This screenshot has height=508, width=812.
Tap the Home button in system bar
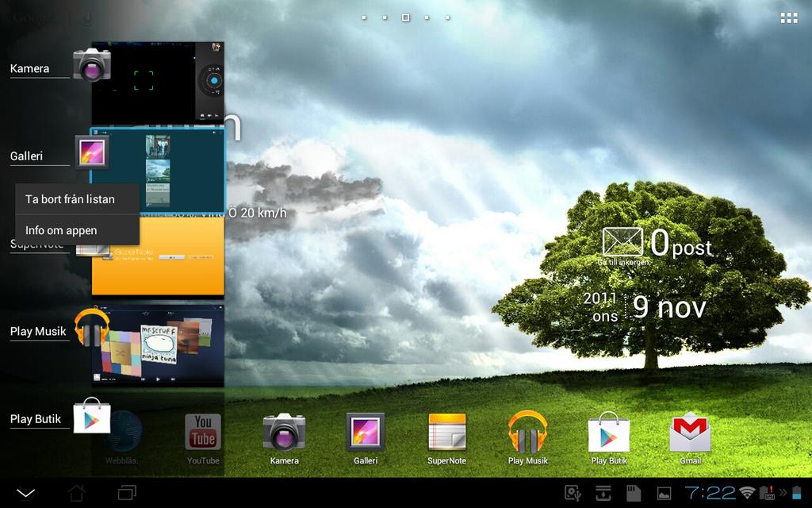tap(77, 493)
